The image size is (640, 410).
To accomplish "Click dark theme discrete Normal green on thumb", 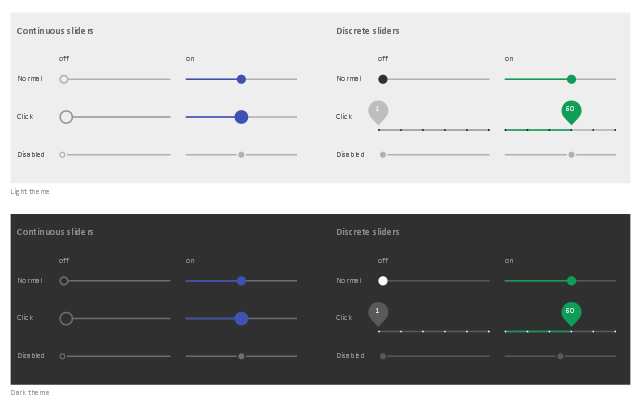I will point(571,281).
